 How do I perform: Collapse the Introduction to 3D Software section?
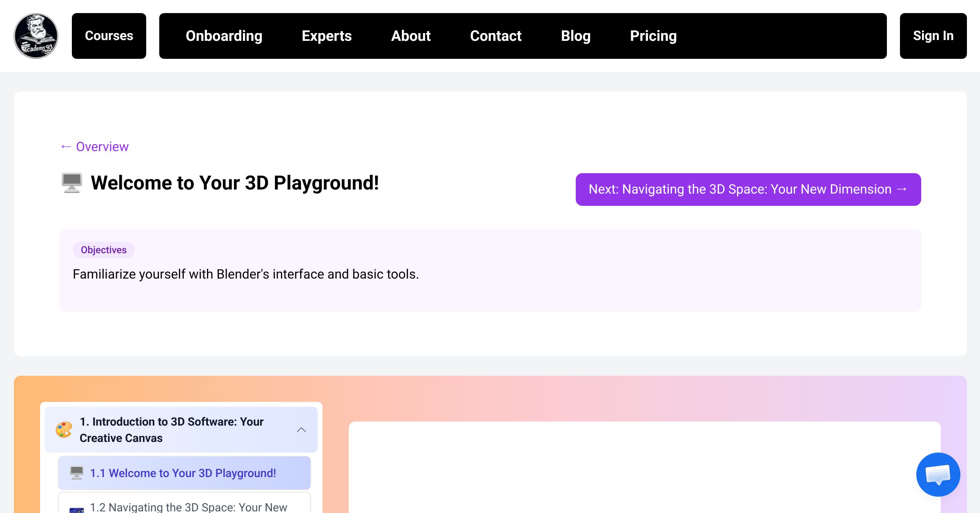pos(301,430)
